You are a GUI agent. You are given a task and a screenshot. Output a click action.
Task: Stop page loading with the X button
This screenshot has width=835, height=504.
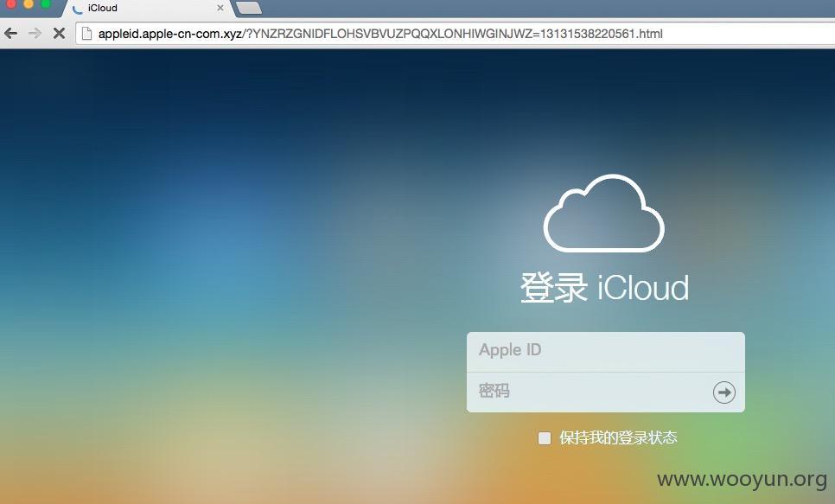[59, 34]
